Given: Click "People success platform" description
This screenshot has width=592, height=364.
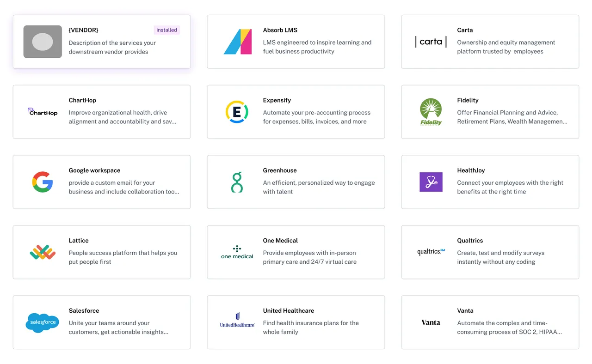Looking at the screenshot, I should point(123,257).
